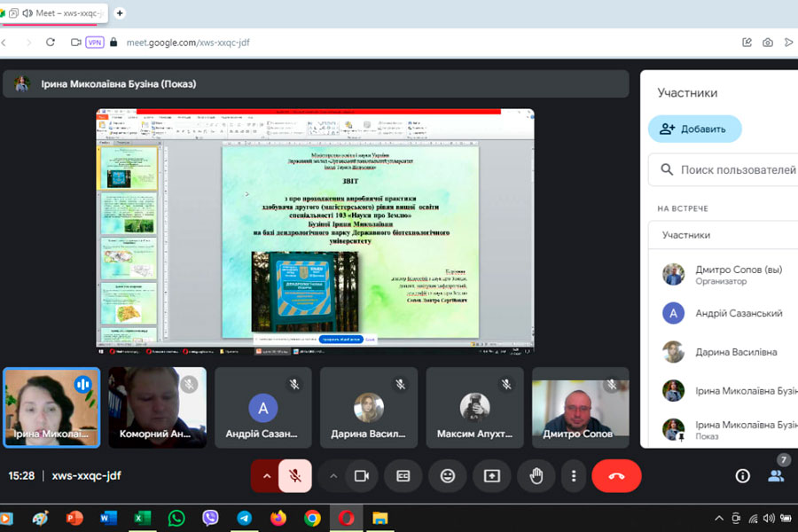This screenshot has height=532, width=798.
Task: Click muted mic icon on Максим Апухт tile
Action: (506, 384)
